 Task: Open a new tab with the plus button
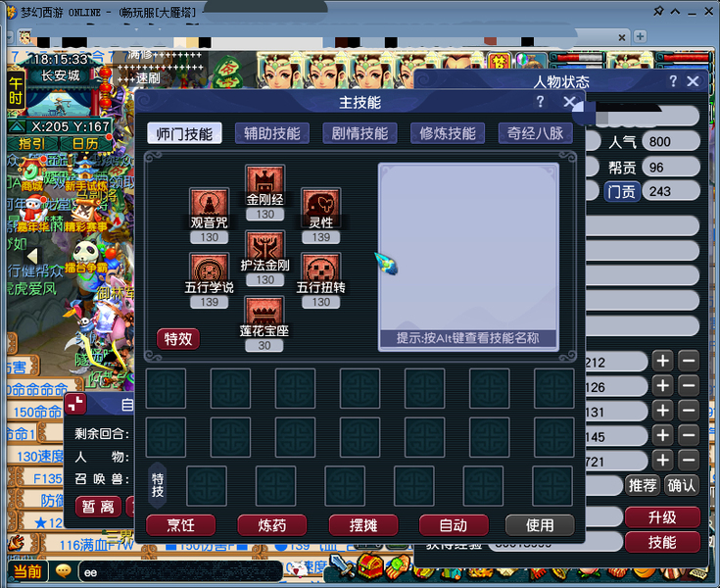pyautogui.click(x=640, y=36)
